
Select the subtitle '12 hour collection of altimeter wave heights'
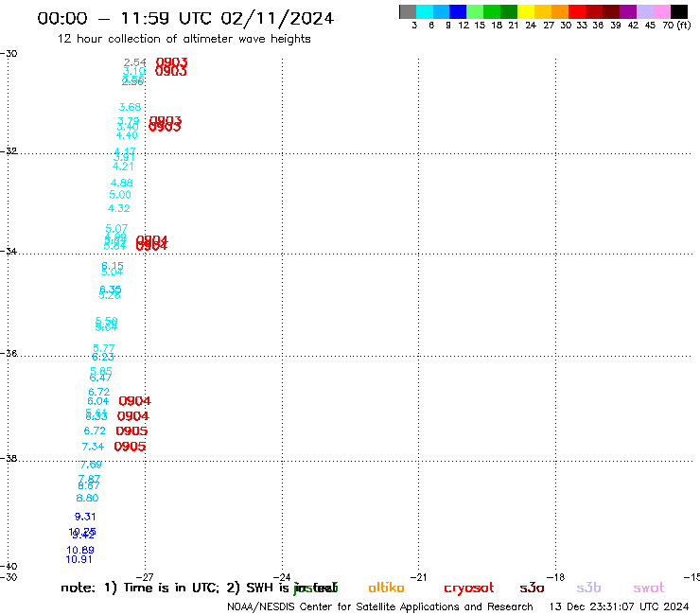[x=184, y=39]
